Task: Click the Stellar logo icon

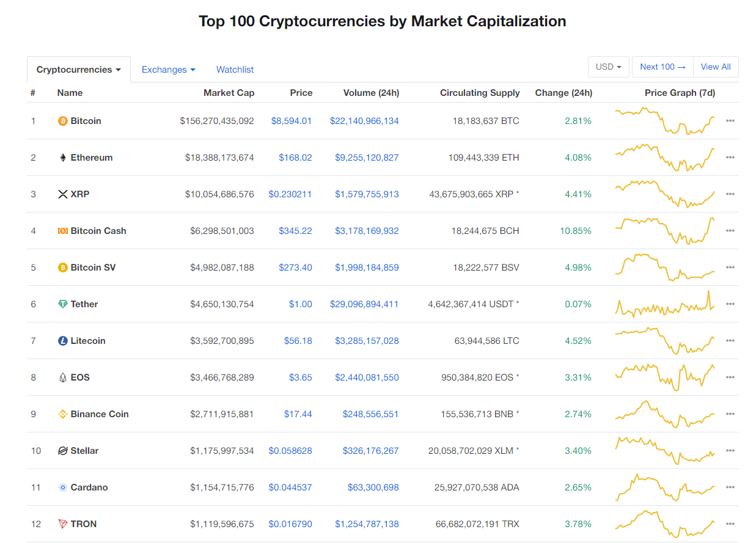Action: point(62,451)
